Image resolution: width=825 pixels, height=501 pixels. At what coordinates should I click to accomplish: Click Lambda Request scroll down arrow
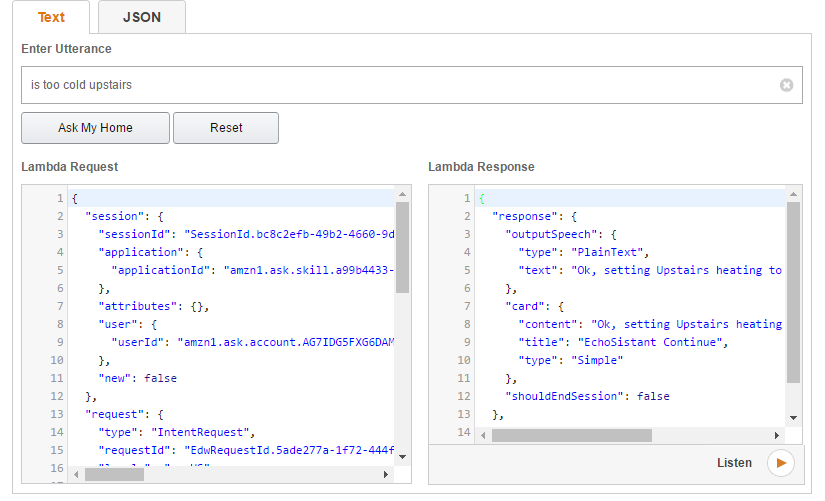(x=403, y=457)
